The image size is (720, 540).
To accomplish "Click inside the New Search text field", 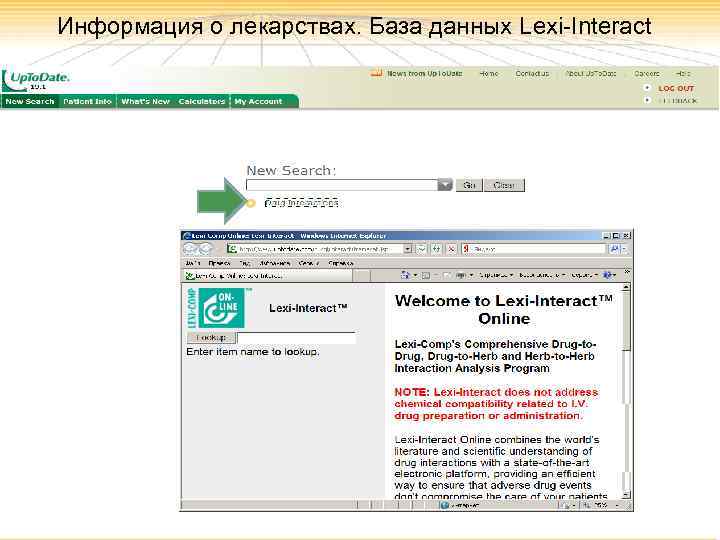I will tap(342, 185).
